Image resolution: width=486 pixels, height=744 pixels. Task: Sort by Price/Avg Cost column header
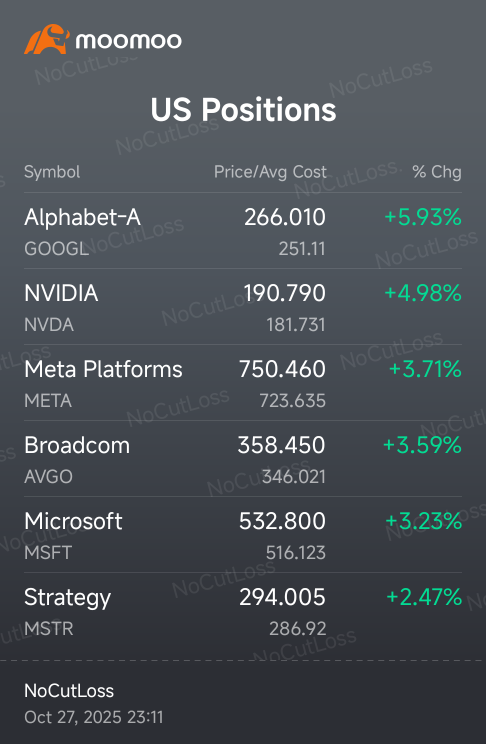(270, 172)
